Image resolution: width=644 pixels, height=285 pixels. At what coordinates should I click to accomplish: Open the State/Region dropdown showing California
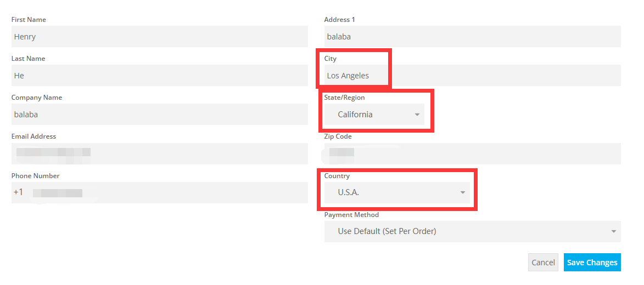coord(374,115)
